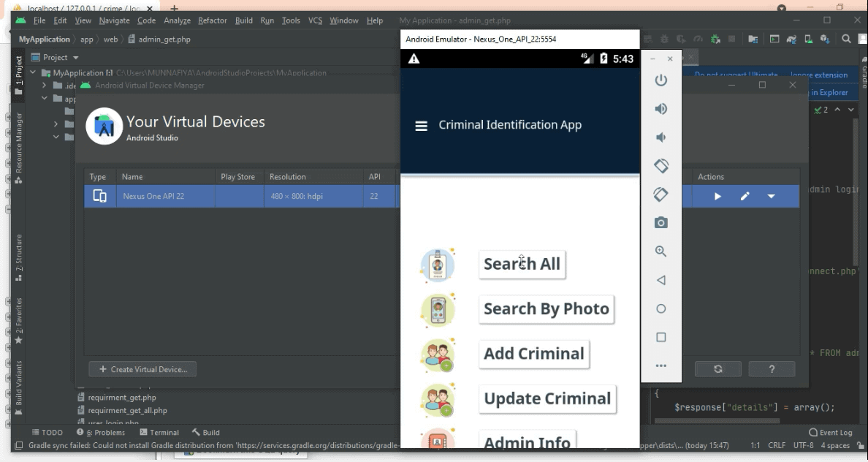Viewport: 868px width, 462px height.
Task: Open the Refactor menu
Action: (212, 20)
